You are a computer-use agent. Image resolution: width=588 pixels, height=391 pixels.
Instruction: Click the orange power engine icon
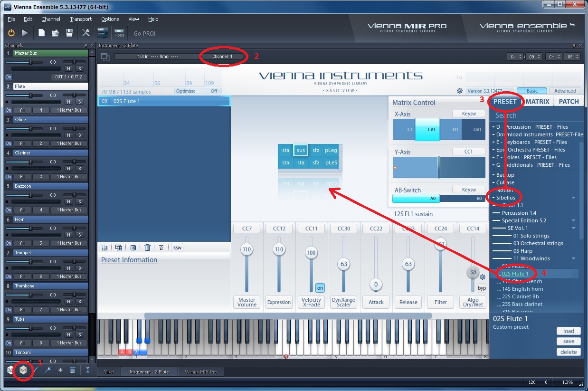[11, 33]
